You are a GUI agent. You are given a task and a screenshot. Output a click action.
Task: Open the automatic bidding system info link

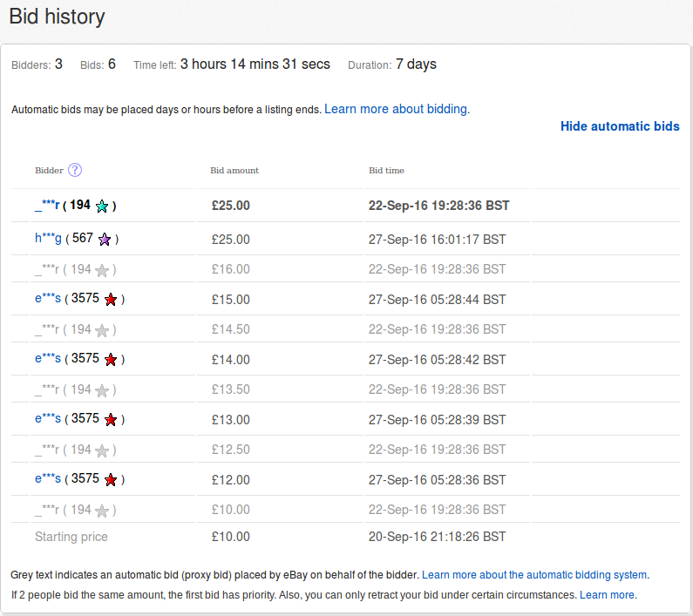534,575
